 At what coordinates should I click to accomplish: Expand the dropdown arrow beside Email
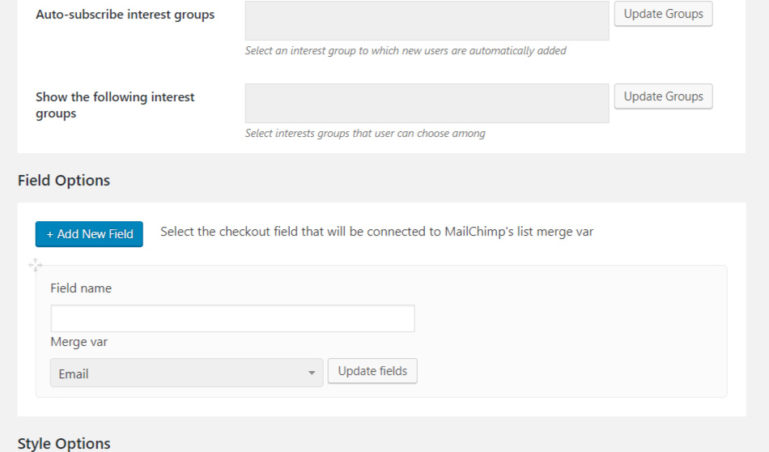click(312, 373)
